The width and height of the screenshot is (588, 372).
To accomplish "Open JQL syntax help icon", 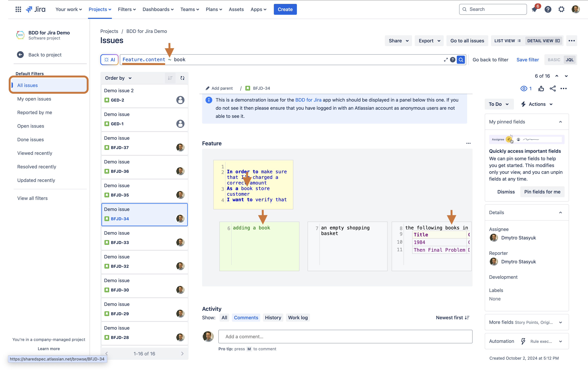I will tap(453, 60).
